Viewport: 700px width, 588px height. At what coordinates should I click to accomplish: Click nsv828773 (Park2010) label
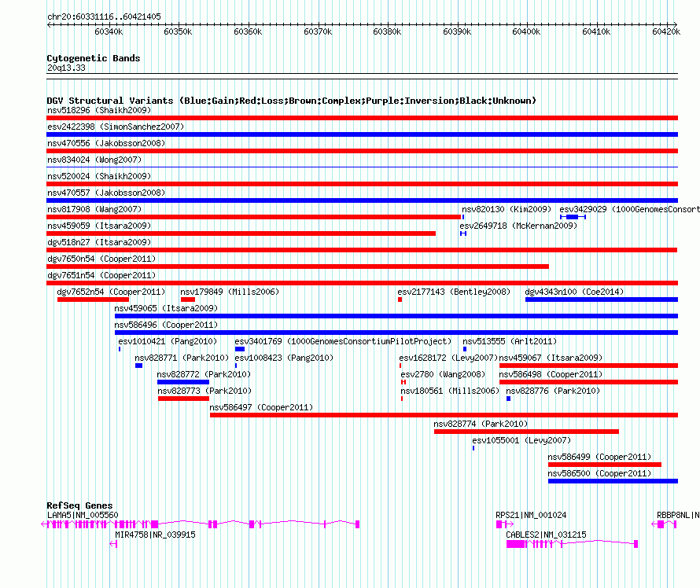coord(204,391)
